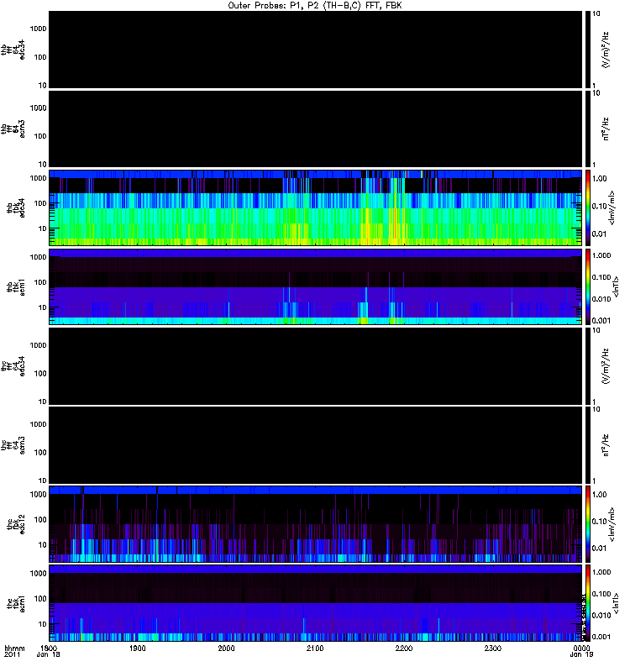This screenshot has width=630, height=672.
Task: Click inside the black thc fff edc34 panel
Action: (x=315, y=366)
